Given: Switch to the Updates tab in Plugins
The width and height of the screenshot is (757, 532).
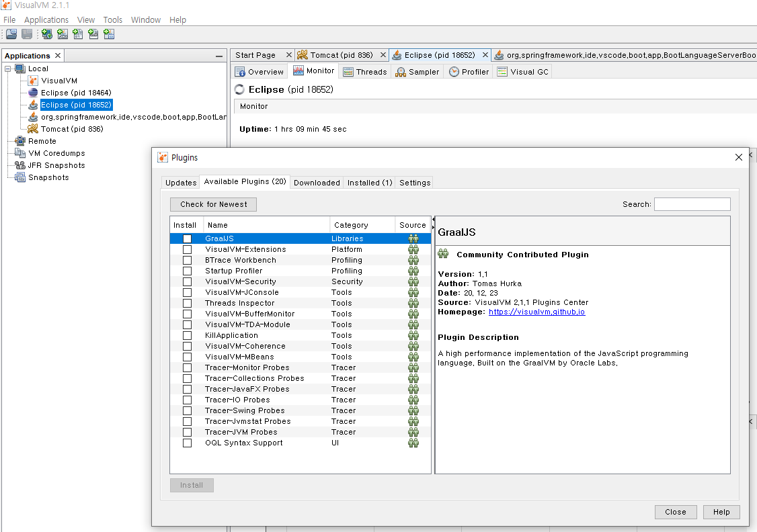Looking at the screenshot, I should tap(181, 182).
